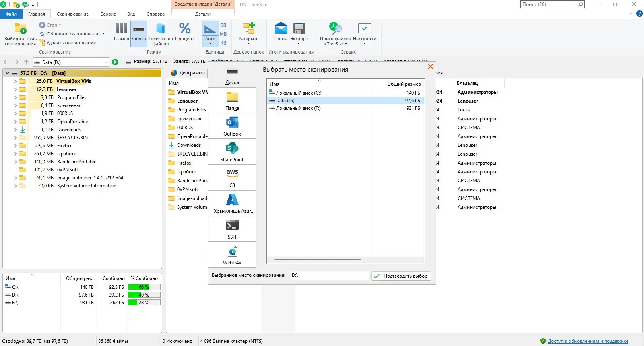The image size is (644, 346).
Task: Open the Export (Экспорт) menu
Action: tap(299, 34)
